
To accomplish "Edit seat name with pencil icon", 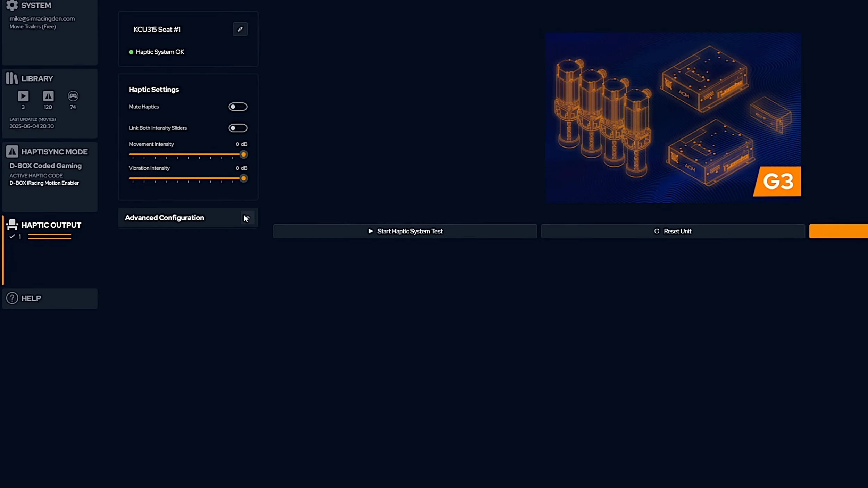I will pyautogui.click(x=240, y=29).
